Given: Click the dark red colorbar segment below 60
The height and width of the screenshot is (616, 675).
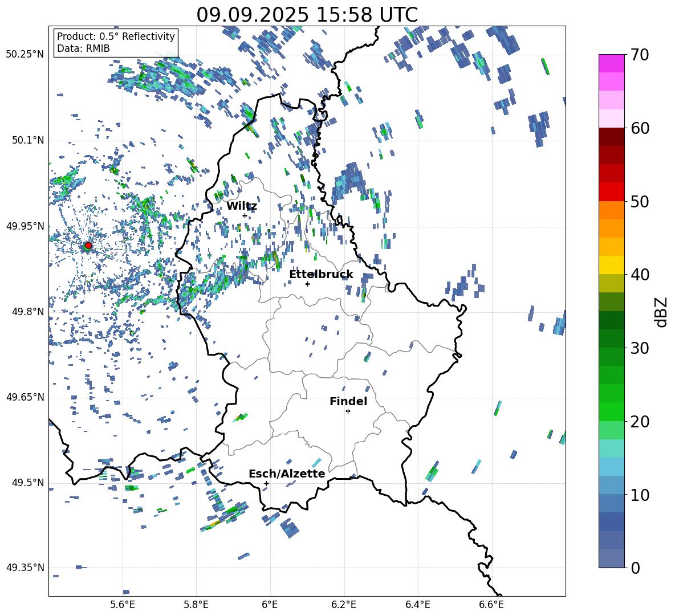Looking at the screenshot, I should coord(612,137).
